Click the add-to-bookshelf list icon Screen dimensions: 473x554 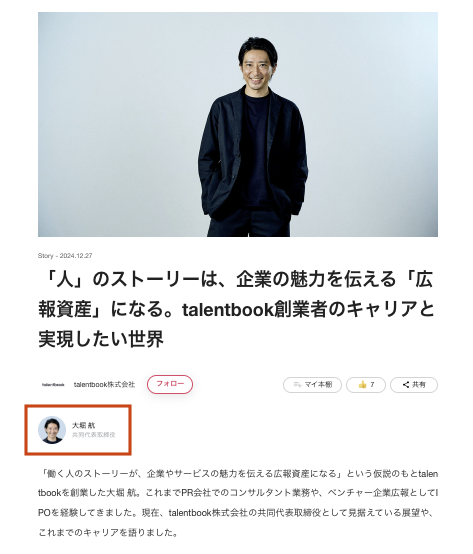click(297, 385)
